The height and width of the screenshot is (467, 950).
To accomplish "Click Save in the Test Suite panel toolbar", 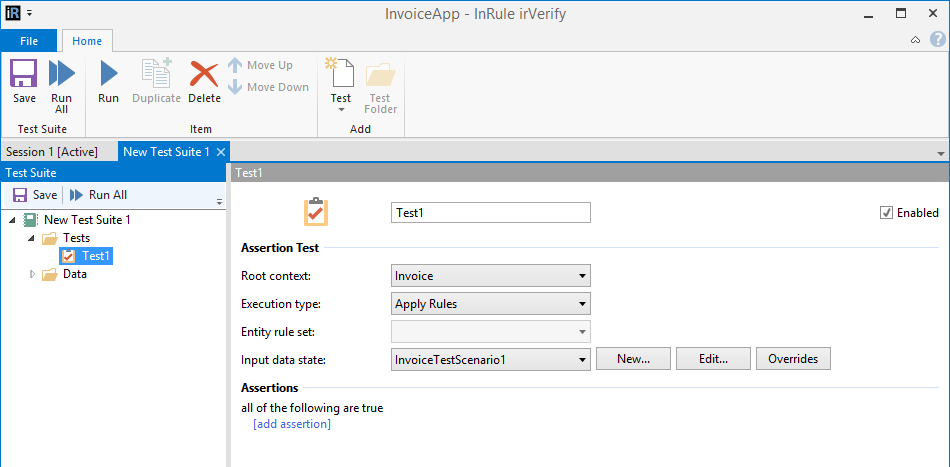I will (34, 195).
